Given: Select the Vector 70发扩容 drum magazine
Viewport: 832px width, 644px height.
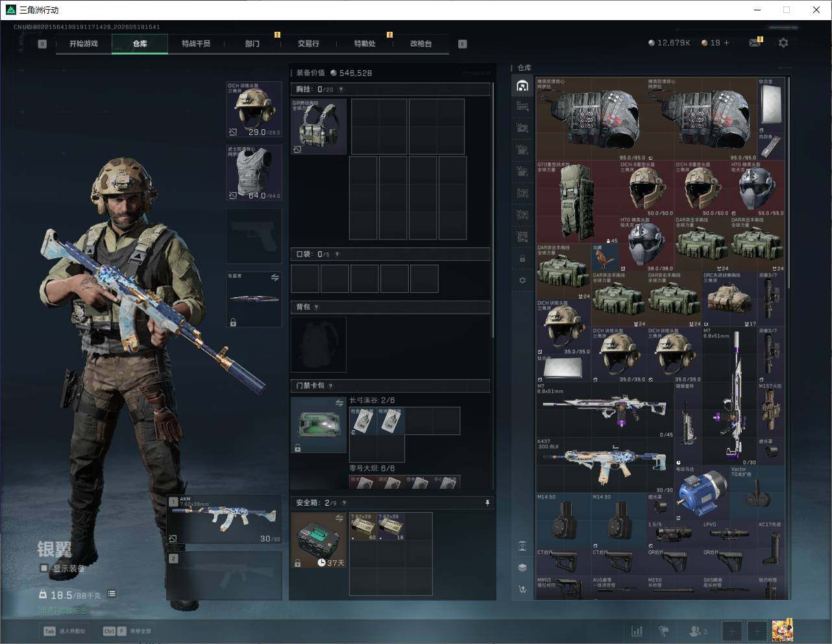Looking at the screenshot, I should point(757,493).
